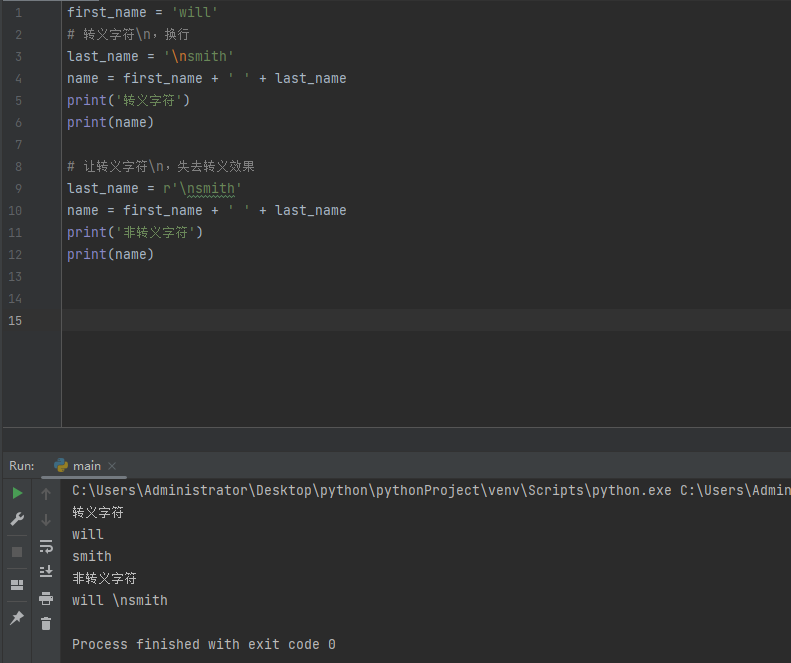Screen dimensions: 791x663
Task: Click line number 15 in gutter
Action: point(15,320)
